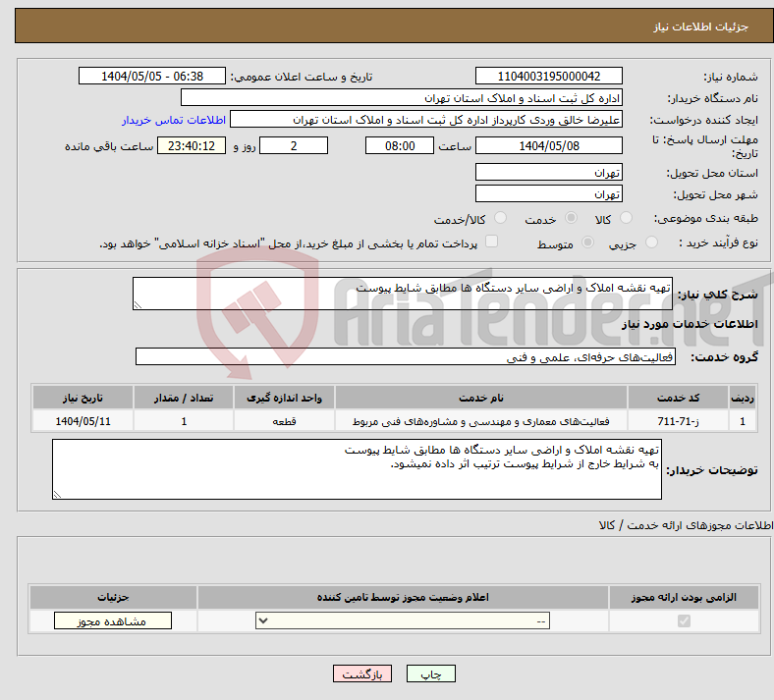This screenshot has width=774, height=700.
Task: Click the الزامی بودن ارائه مجوز header
Action: pos(684,597)
